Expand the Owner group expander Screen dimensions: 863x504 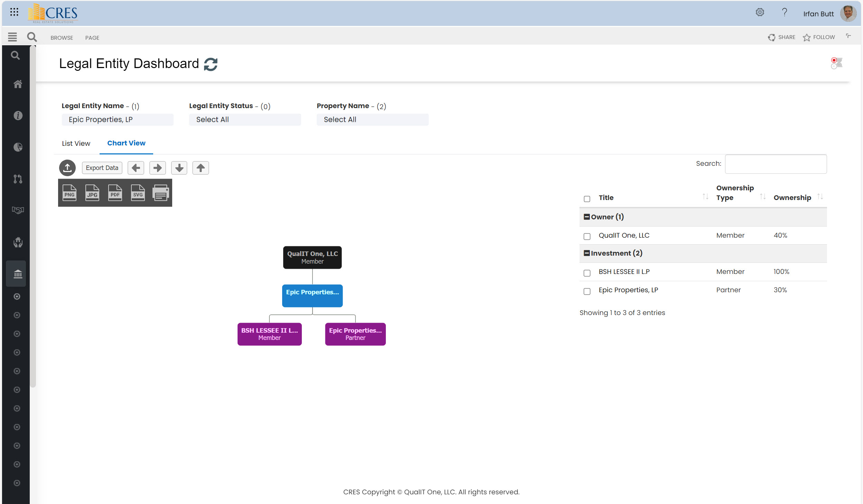[x=587, y=217]
